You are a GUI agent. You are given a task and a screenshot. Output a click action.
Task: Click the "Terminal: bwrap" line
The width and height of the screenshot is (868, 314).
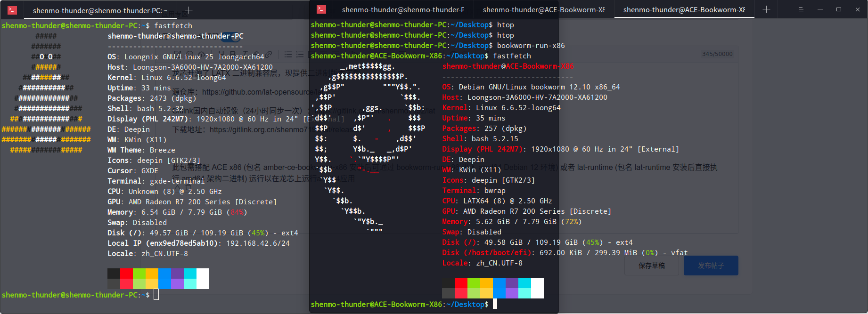point(474,191)
